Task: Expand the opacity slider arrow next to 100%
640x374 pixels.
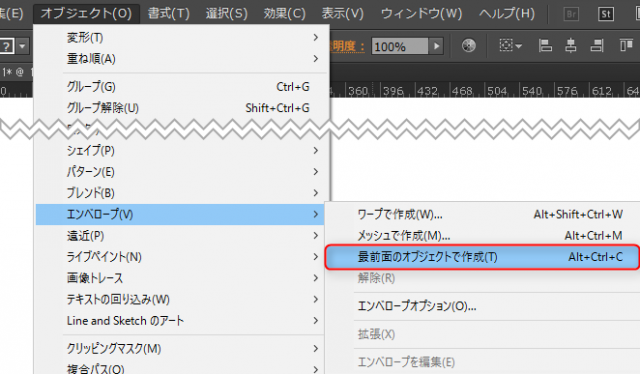Action: 436,46
